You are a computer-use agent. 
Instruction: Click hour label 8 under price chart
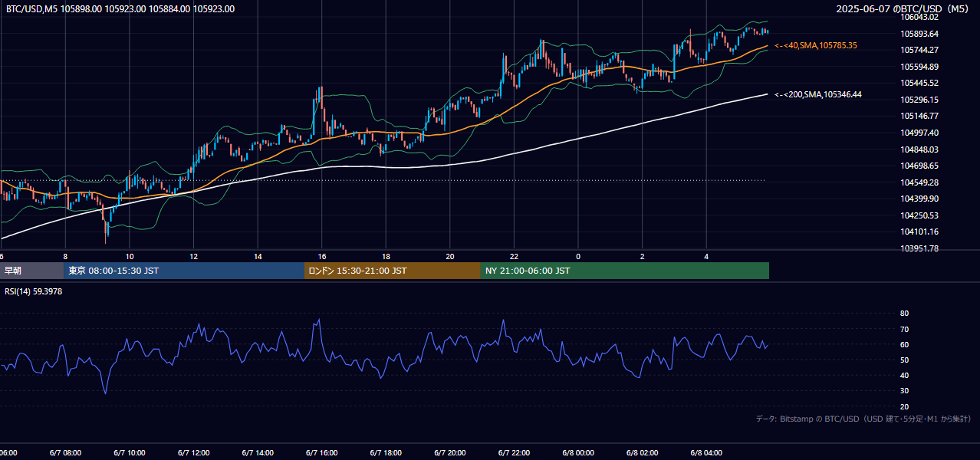pyautogui.click(x=65, y=256)
